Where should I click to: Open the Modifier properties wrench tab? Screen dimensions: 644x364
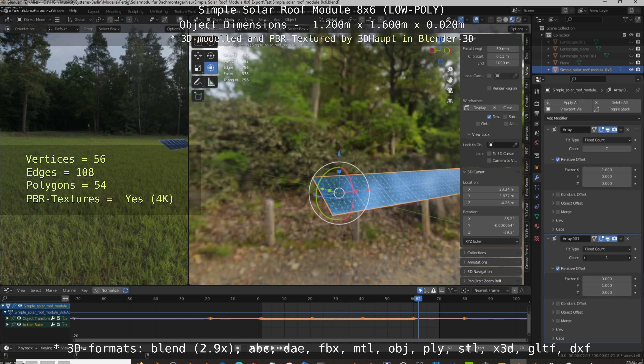coord(537,178)
